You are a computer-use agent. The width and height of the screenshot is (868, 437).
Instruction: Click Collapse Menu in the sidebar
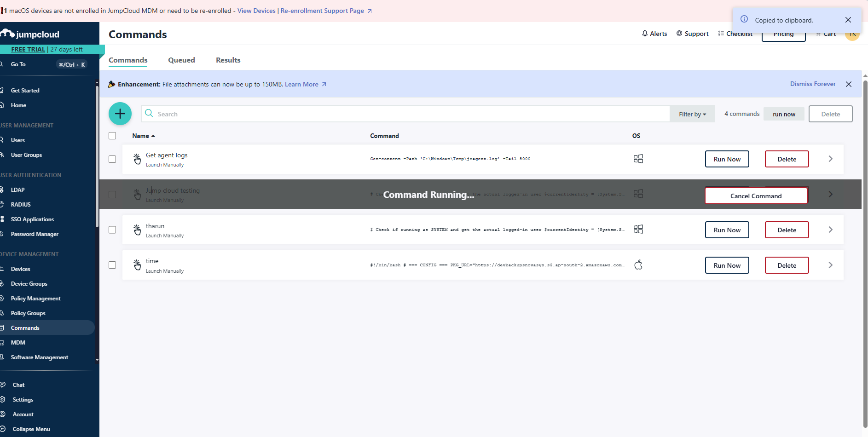coord(31,429)
